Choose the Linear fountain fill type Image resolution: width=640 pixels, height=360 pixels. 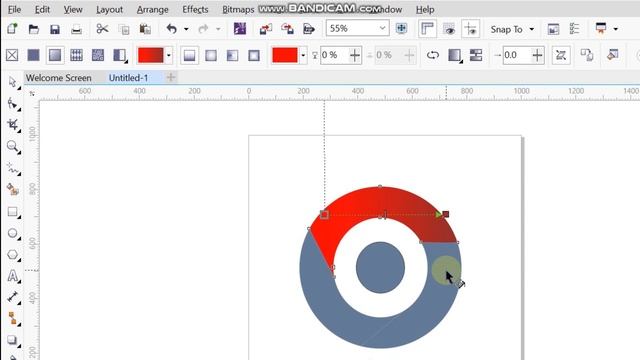click(x=189, y=55)
